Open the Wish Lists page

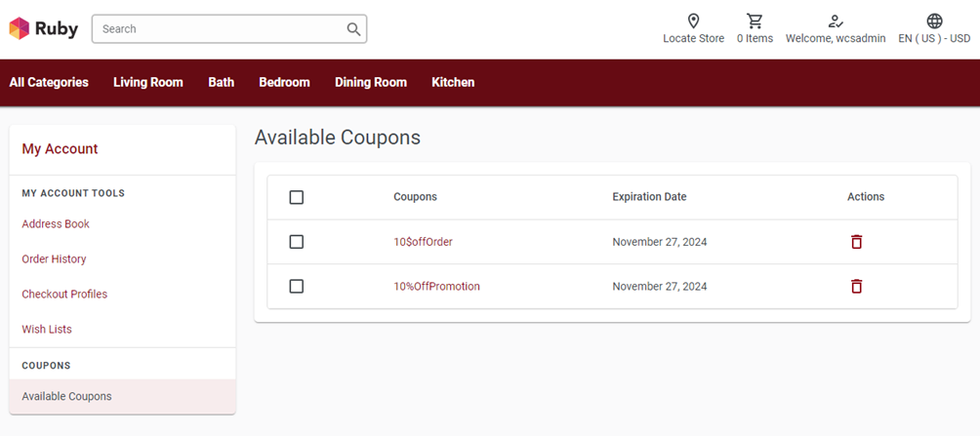(x=47, y=329)
